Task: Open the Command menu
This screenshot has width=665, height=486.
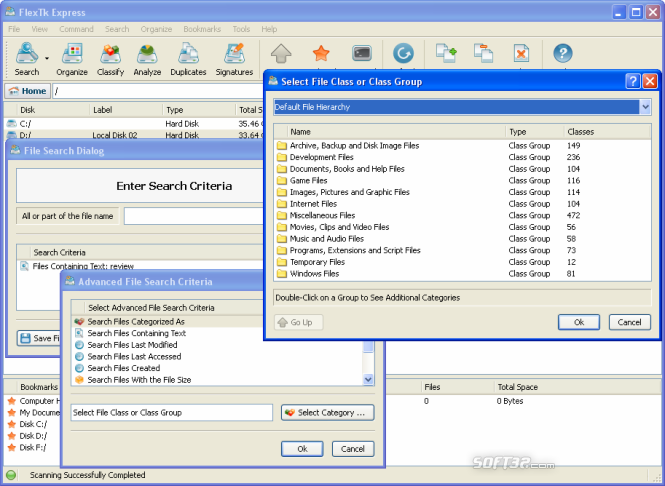Action: (76, 29)
